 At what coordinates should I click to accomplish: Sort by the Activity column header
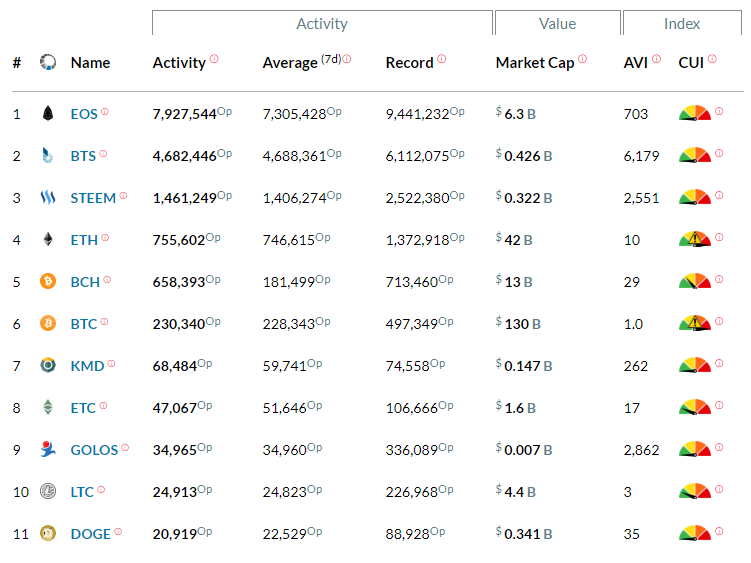click(x=179, y=63)
